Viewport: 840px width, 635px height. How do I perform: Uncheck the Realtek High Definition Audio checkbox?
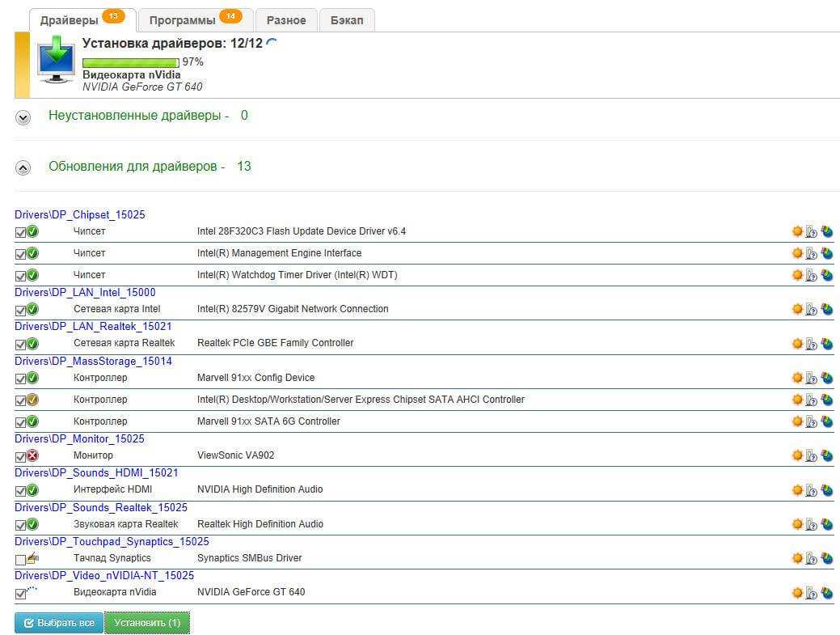(x=20, y=525)
